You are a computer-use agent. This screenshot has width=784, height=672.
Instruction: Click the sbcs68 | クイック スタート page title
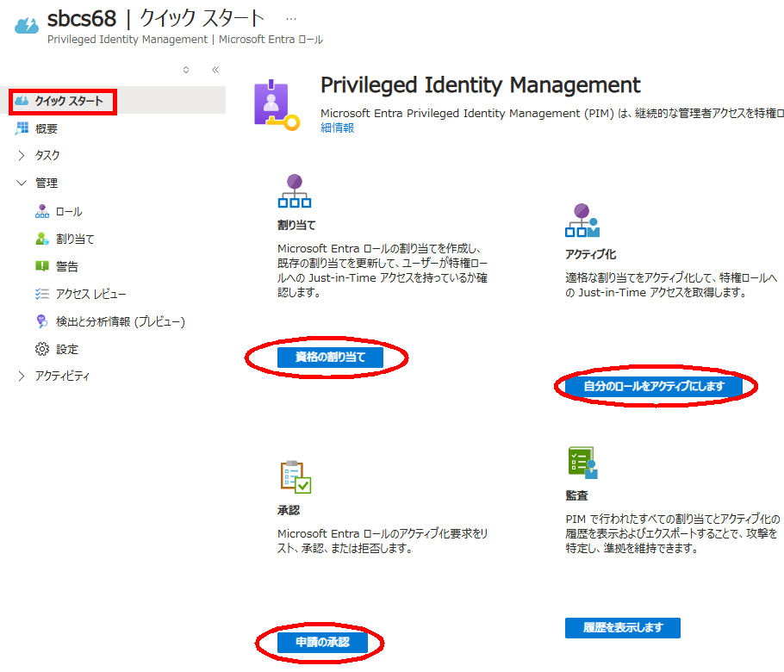pos(156,18)
